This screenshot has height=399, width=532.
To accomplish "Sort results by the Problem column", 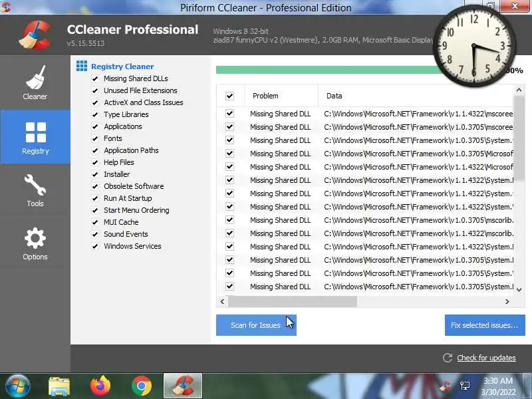I will tap(281, 96).
